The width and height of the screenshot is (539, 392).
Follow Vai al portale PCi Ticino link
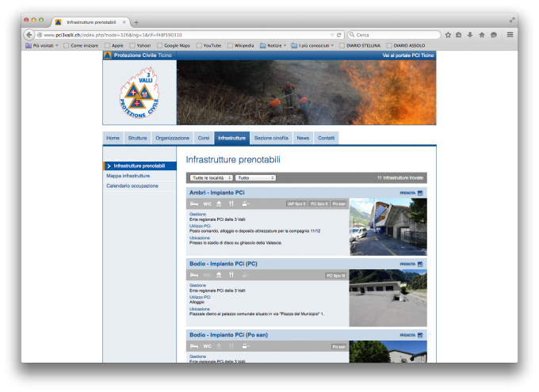point(408,55)
